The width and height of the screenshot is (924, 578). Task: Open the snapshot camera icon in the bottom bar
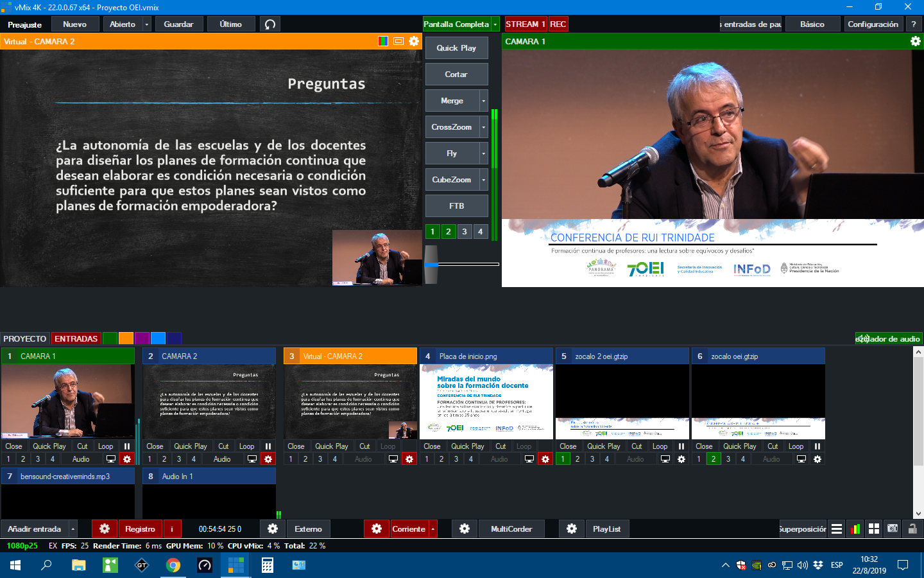(x=893, y=529)
